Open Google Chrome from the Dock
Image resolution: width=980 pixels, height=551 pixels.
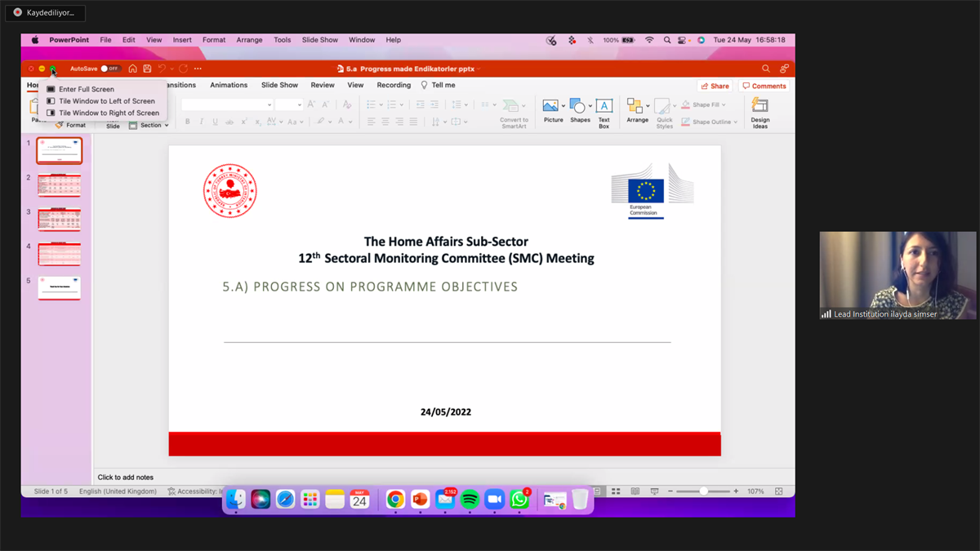[395, 500]
